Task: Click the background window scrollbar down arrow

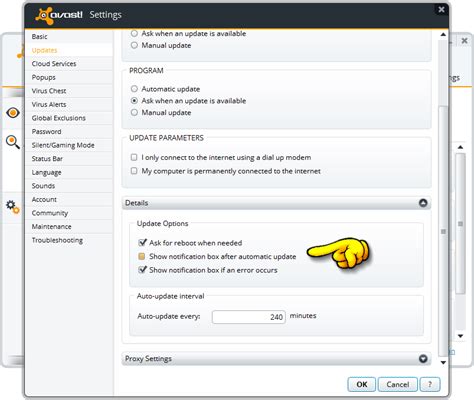Action: (x=460, y=336)
